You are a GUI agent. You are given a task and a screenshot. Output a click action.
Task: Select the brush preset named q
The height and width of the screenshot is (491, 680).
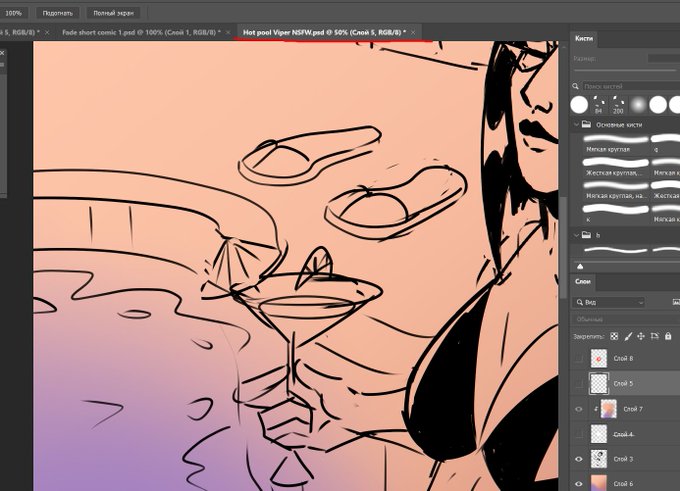coord(665,144)
